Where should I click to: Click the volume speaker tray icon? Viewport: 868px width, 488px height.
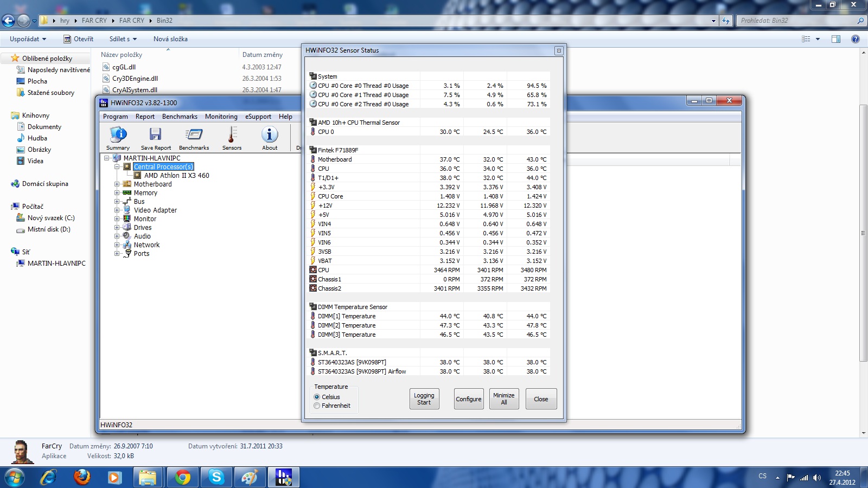tap(817, 478)
